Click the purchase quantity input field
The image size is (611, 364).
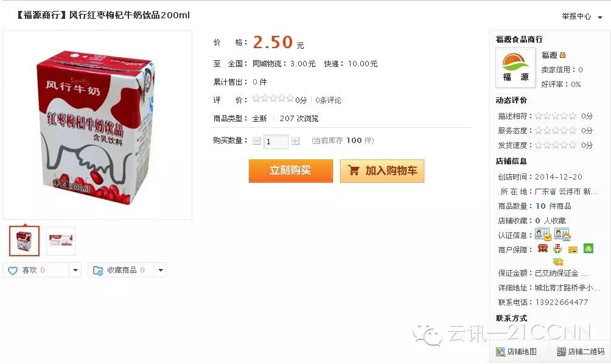276,141
